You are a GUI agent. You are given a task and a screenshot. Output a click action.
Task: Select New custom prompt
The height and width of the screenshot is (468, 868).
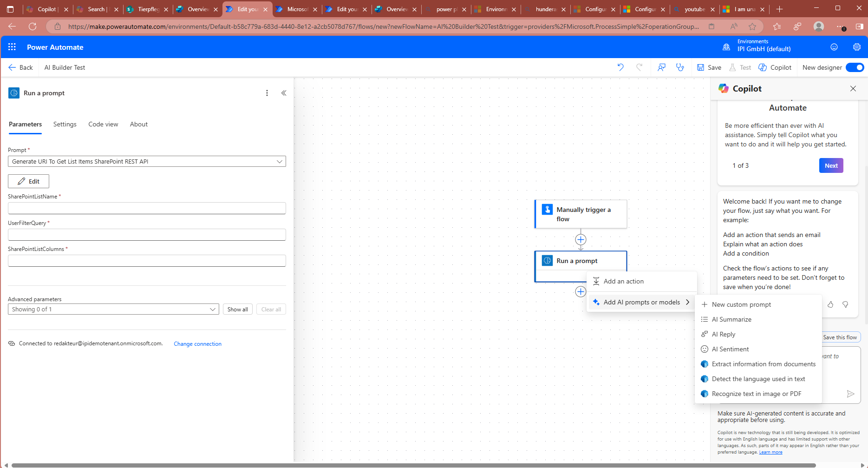758,304
